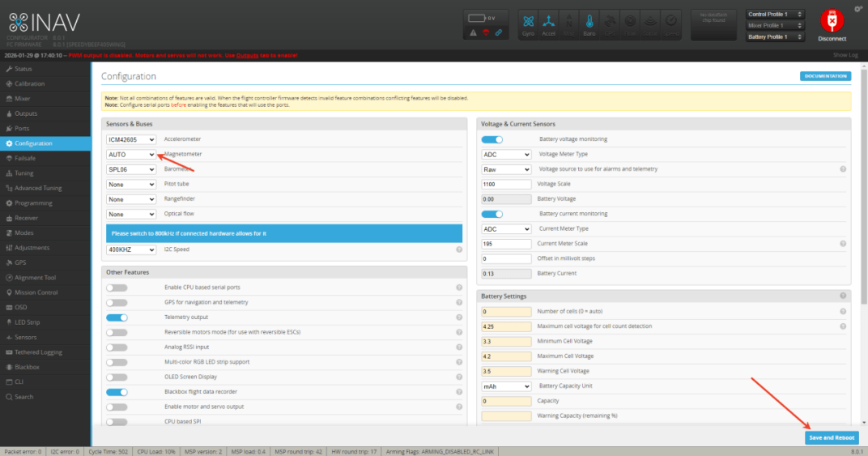The image size is (868, 456).
Task: Click the Baro sensor status icon
Action: click(x=589, y=24)
